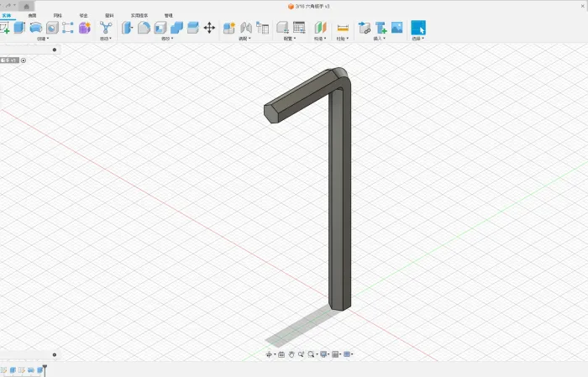This screenshot has width=588, height=377.
Task: Select the Shell tool
Action: (160, 28)
